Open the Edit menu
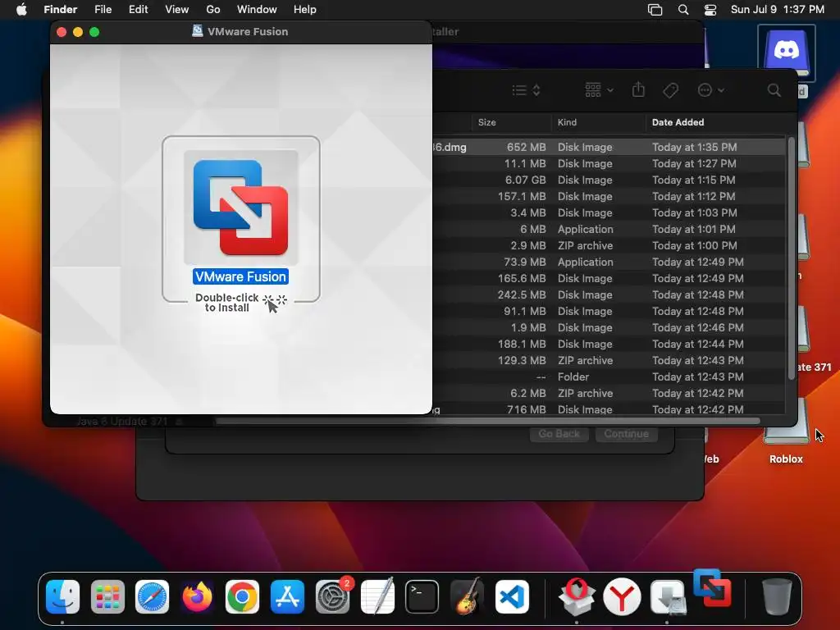840x630 pixels. [x=138, y=9]
